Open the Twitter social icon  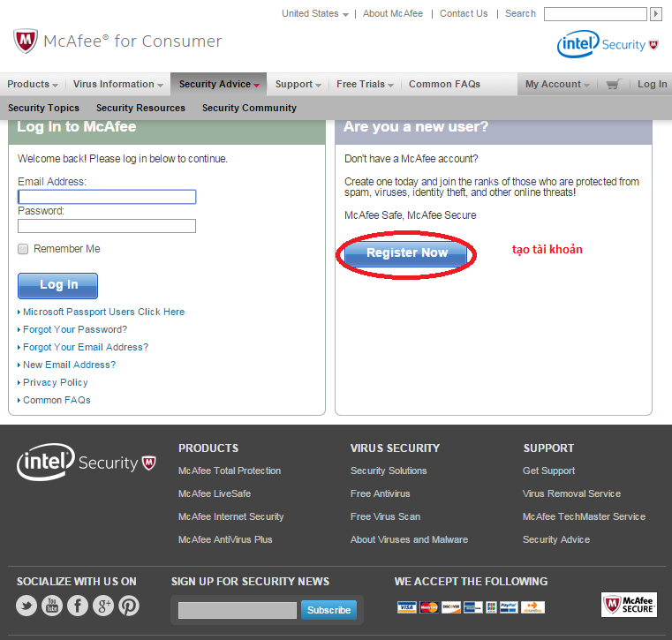26,606
